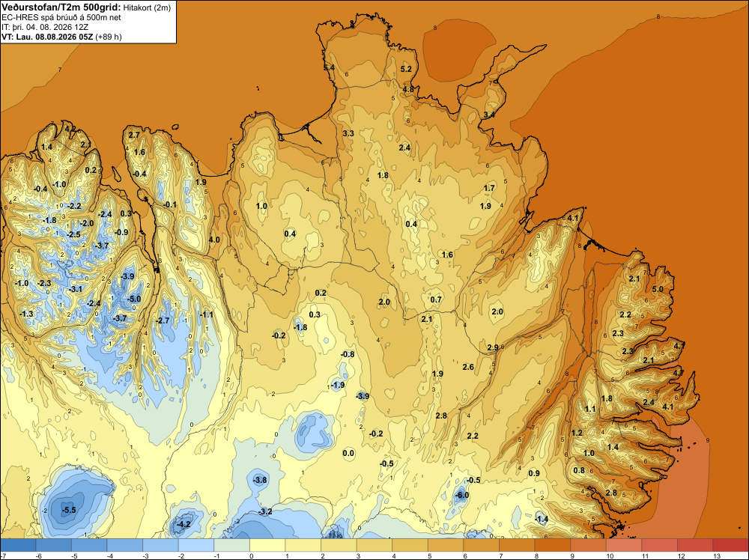Click the 4.0 temperature value label

pos(214,240)
